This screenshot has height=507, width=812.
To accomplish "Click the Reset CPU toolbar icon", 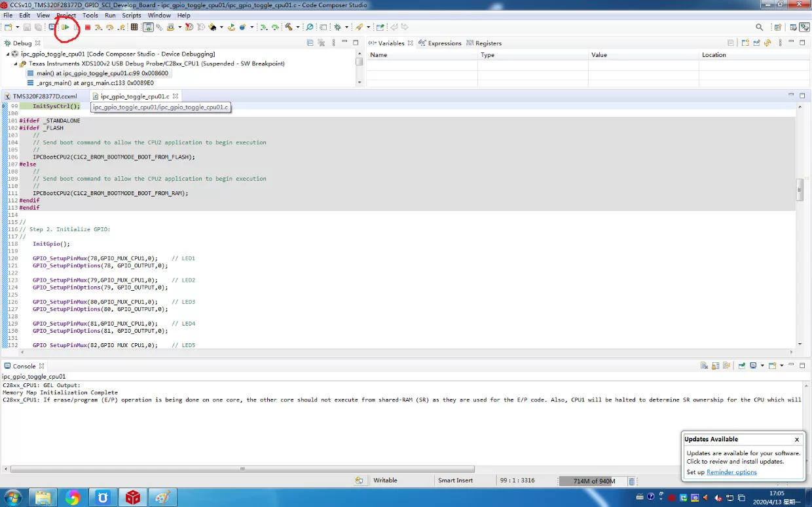I will pos(212,27).
